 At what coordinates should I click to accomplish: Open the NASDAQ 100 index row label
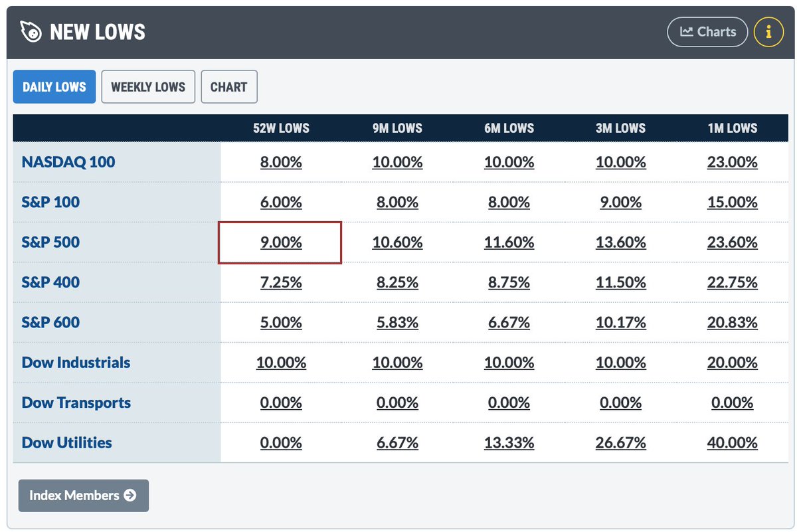pos(68,162)
